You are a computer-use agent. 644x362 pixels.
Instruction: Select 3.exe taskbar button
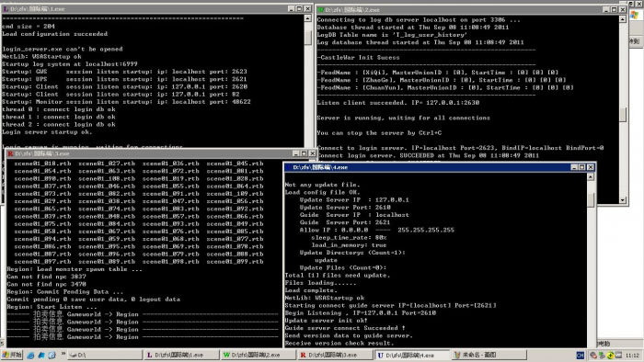pyautogui.click(x=335, y=355)
